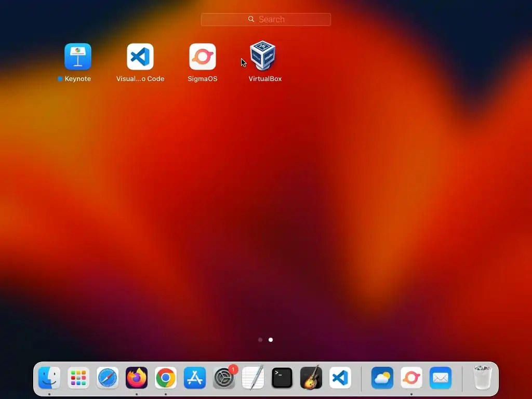Open Trash in the Dock
532x399 pixels.
(x=482, y=378)
